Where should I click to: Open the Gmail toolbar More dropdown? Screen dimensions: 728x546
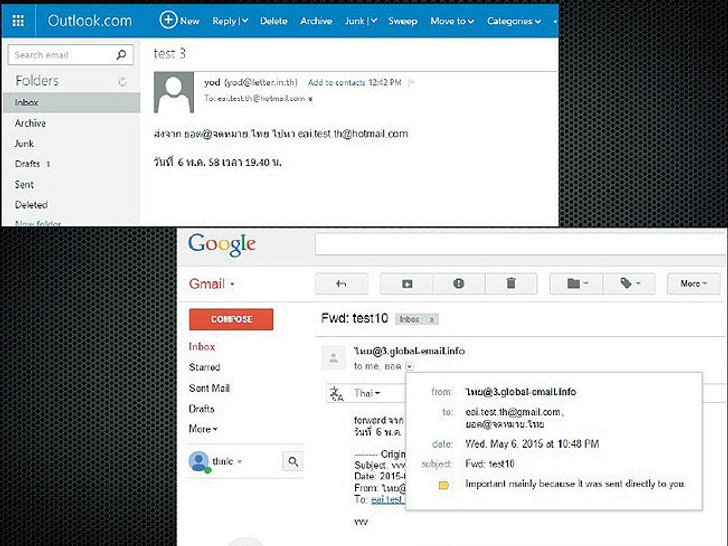(x=694, y=284)
